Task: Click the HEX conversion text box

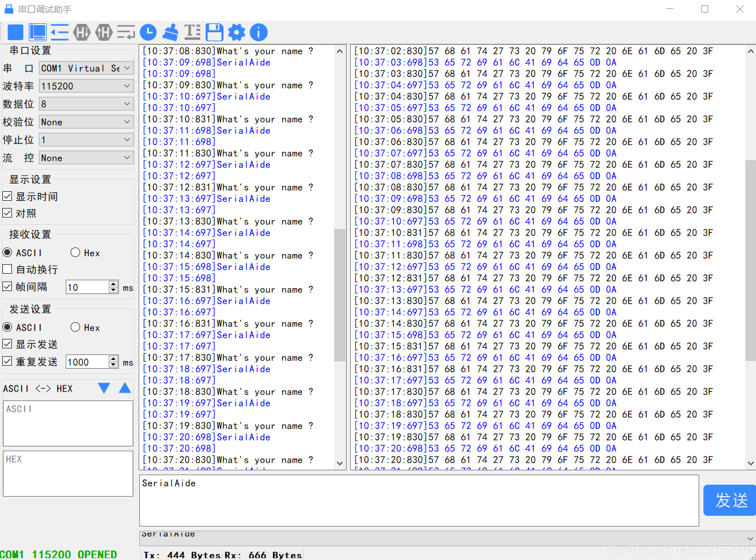Action: click(x=68, y=473)
